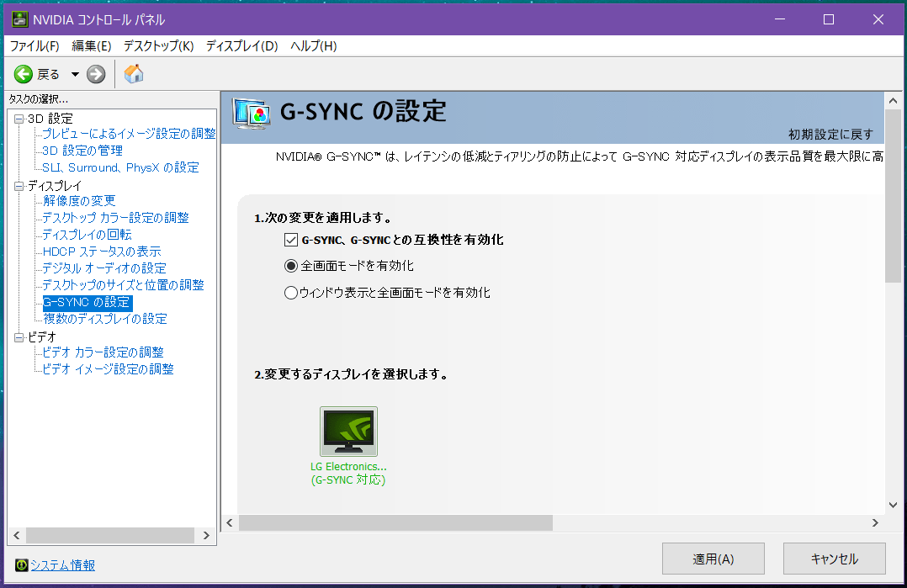907x588 pixels.
Task: Maximize the NVIDIA control panel window
Action: [x=828, y=19]
